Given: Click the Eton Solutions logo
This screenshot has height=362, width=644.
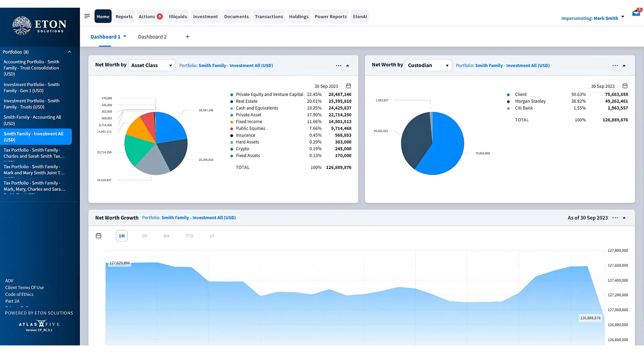Looking at the screenshot, I should click(x=40, y=26).
